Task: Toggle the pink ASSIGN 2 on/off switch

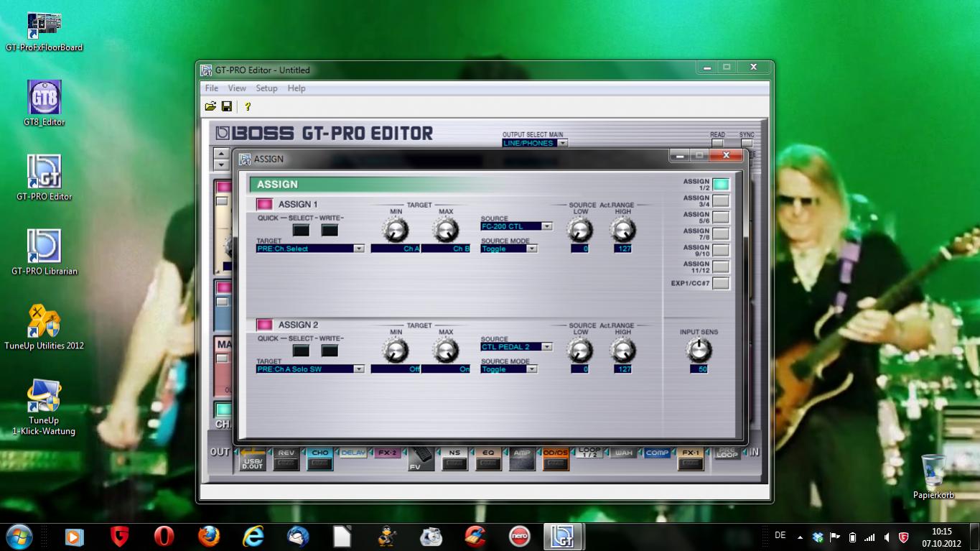Action: pyautogui.click(x=264, y=325)
